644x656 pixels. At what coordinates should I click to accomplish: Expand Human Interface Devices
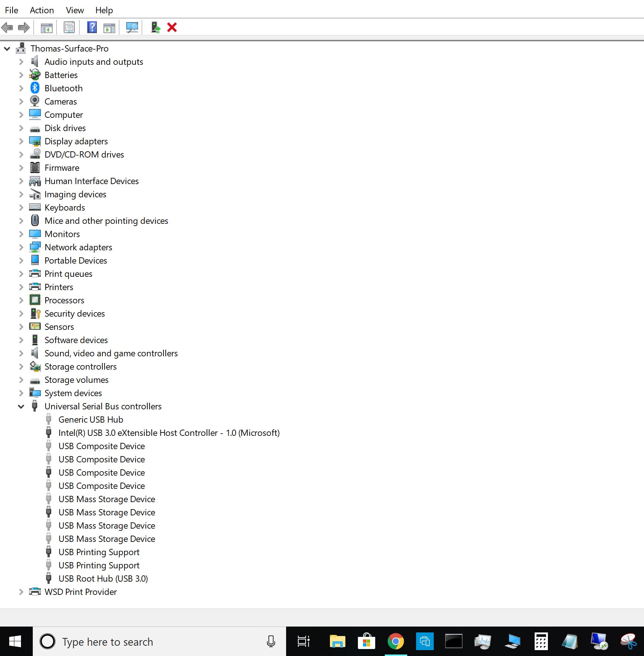21,181
